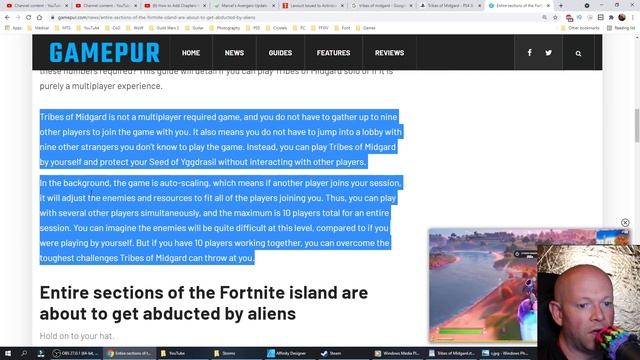Image resolution: width=640 pixels, height=360 pixels.
Task: Open Windows taskbar search icon
Action: pos(24,353)
